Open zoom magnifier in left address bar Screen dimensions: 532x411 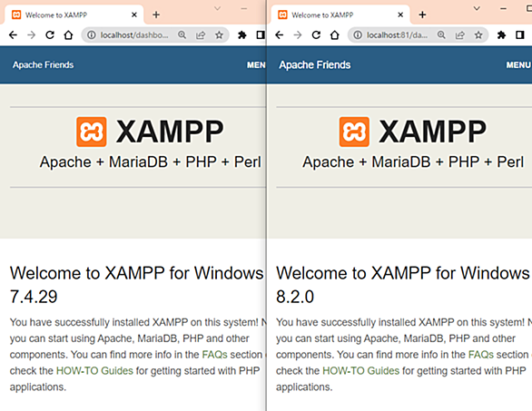click(182, 34)
